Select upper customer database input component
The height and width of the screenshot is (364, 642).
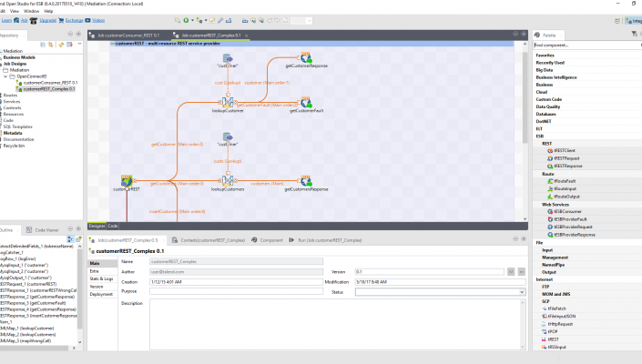(228, 58)
